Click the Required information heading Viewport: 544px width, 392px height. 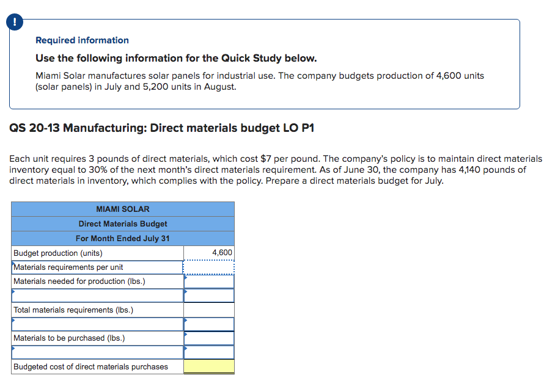(x=82, y=40)
